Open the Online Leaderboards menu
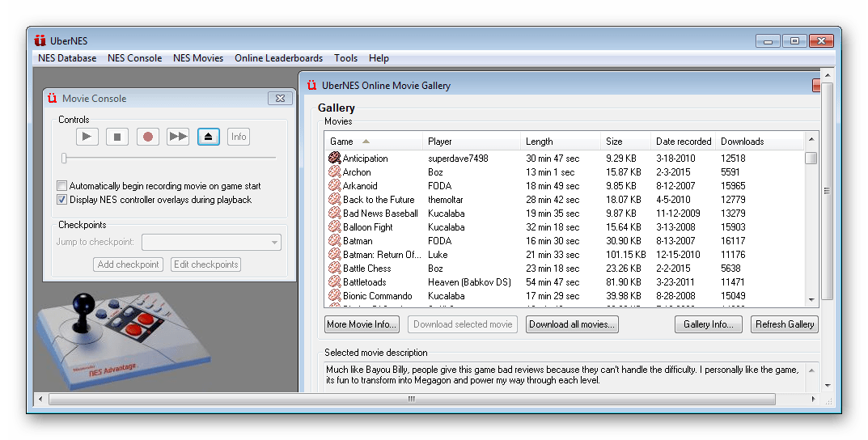Image resolution: width=868 pixels, height=440 pixels. tap(278, 58)
